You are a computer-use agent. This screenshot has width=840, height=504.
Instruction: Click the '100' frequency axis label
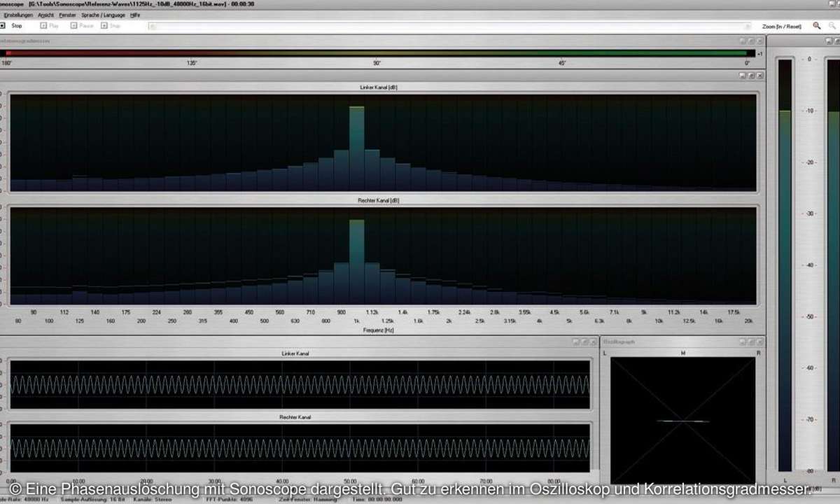pos(49,321)
